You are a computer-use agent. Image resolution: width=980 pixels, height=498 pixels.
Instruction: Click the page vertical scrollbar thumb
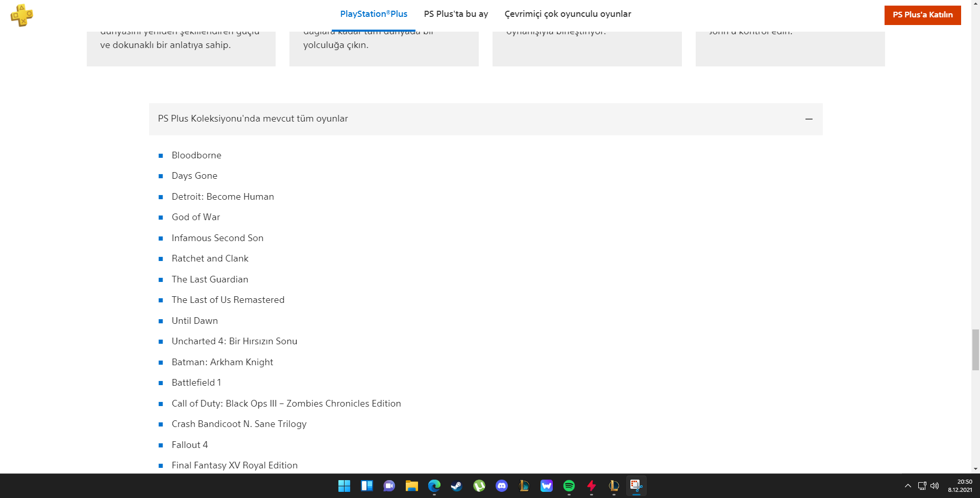click(975, 350)
